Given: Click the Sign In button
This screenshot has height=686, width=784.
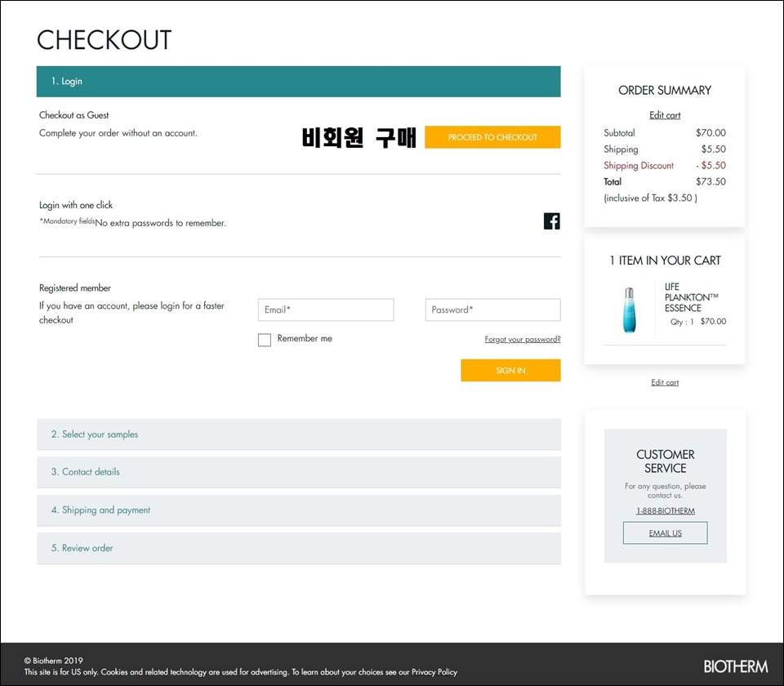Looking at the screenshot, I should coord(510,370).
